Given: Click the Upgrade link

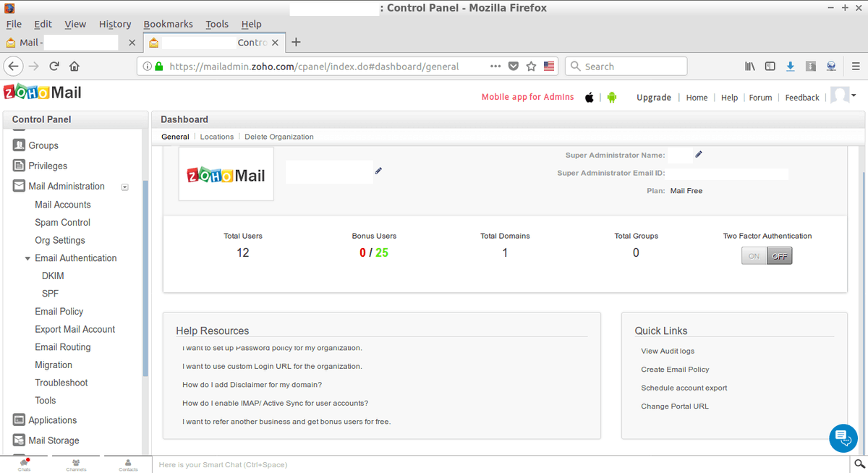Looking at the screenshot, I should pyautogui.click(x=654, y=98).
